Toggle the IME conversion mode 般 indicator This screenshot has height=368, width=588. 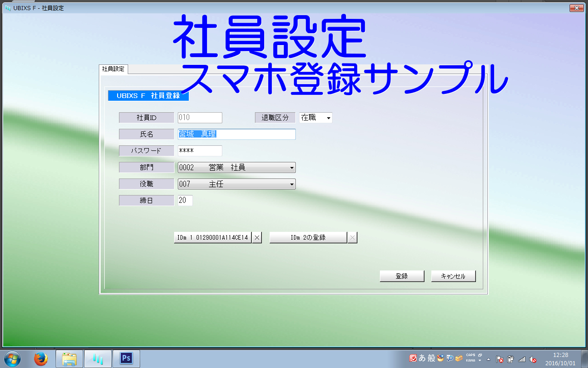[431, 358]
